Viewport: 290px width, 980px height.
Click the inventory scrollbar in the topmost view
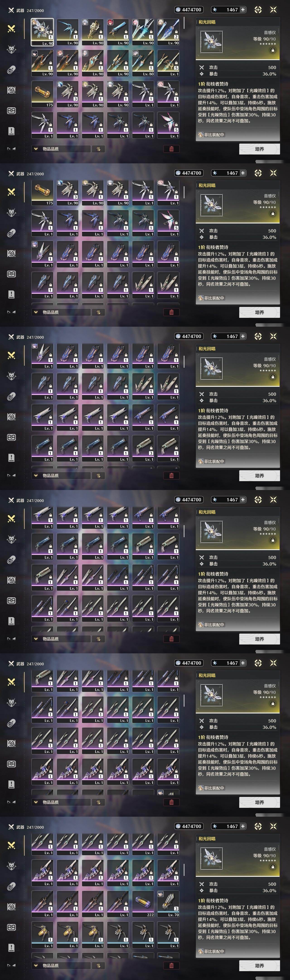coord(184,23)
